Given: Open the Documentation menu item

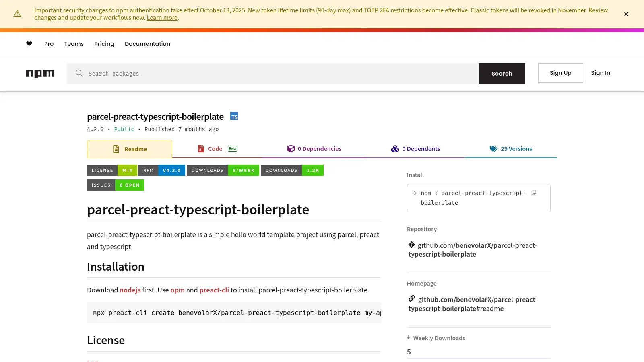Looking at the screenshot, I should coord(147,44).
